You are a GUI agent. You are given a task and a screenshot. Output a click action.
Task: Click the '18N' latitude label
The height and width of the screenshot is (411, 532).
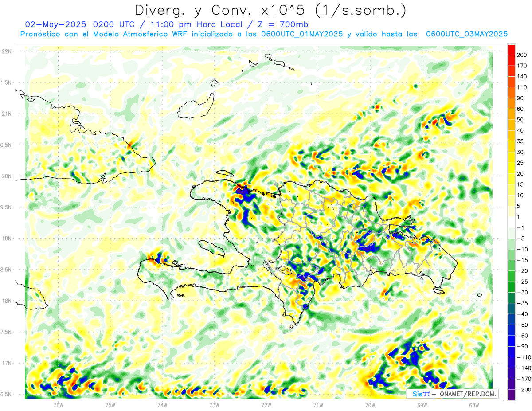point(7,301)
